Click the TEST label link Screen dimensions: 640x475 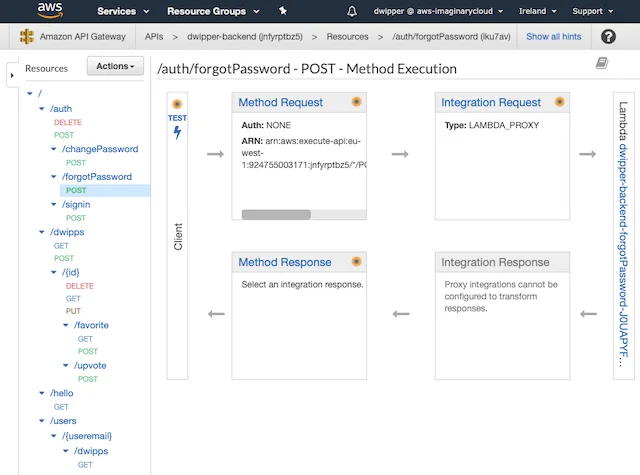click(177, 118)
